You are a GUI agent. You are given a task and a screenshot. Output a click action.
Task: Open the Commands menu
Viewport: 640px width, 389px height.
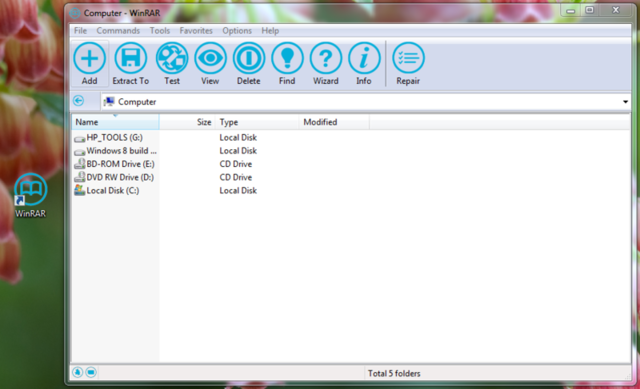(x=118, y=31)
